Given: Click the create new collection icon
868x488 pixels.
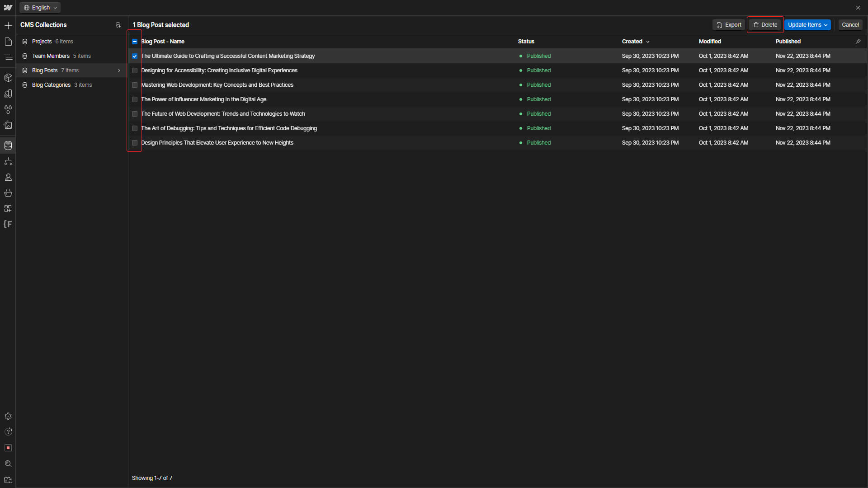Looking at the screenshot, I should pyautogui.click(x=118, y=25).
